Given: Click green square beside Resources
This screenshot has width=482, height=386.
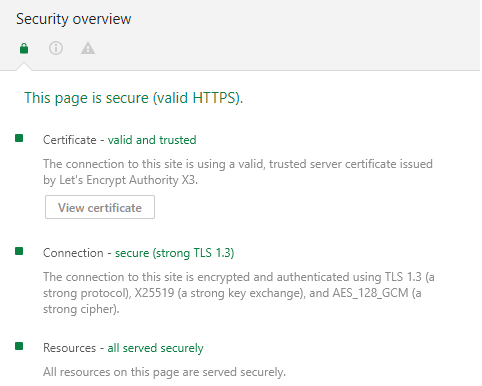Looking at the screenshot, I should pyautogui.click(x=19, y=346).
